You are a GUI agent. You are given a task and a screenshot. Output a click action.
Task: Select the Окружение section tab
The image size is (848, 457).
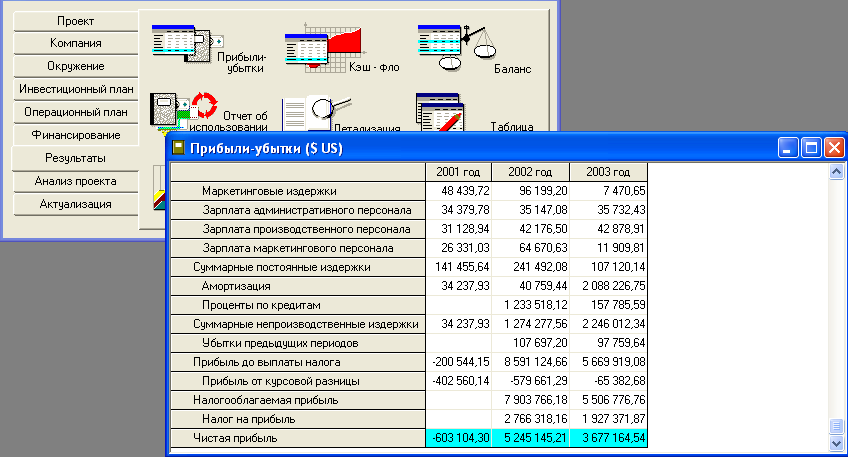[75, 66]
